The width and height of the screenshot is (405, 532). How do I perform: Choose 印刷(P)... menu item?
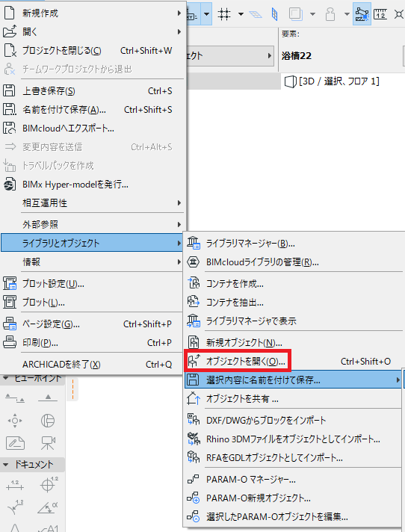click(x=92, y=343)
